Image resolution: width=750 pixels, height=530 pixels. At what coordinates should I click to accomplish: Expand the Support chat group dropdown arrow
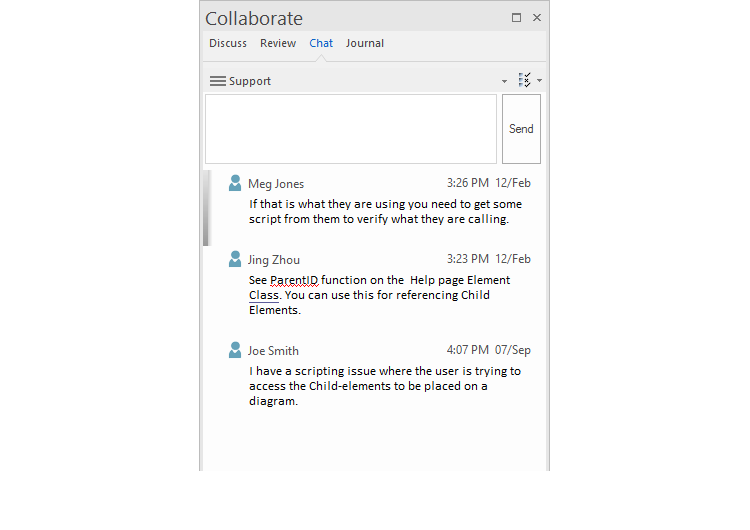pos(504,81)
